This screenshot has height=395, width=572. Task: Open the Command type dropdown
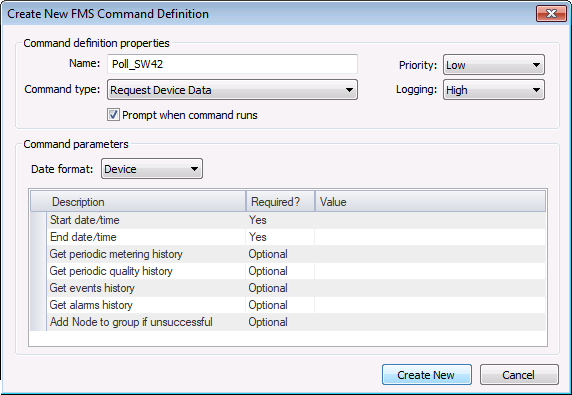click(x=232, y=90)
